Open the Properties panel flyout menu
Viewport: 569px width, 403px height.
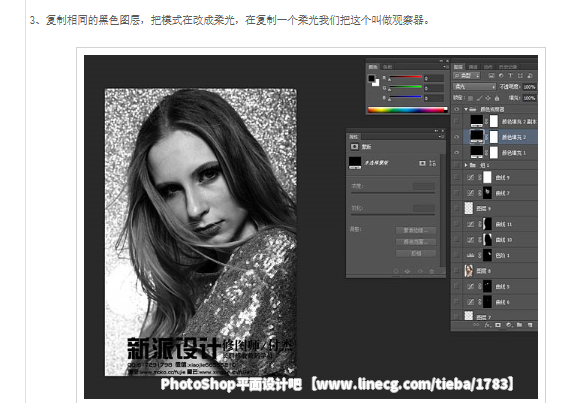tap(441, 137)
